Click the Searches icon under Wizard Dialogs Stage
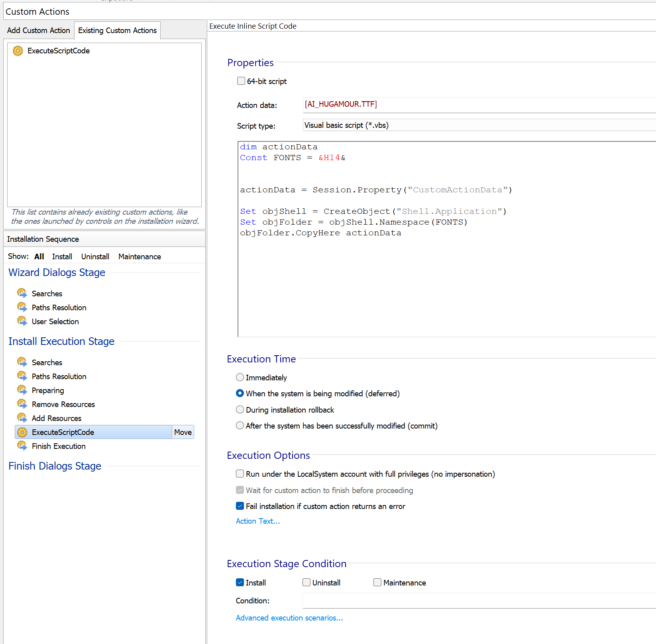Viewport: 656px width, 644px height. click(x=22, y=293)
